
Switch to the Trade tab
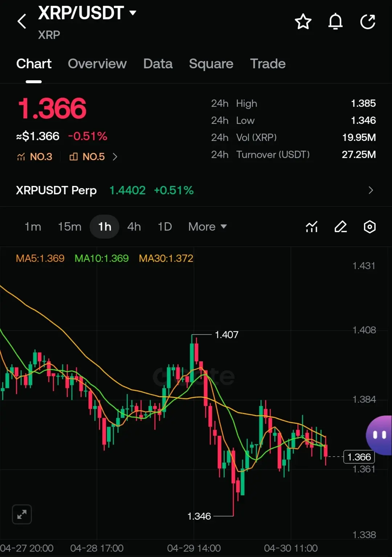tap(268, 64)
